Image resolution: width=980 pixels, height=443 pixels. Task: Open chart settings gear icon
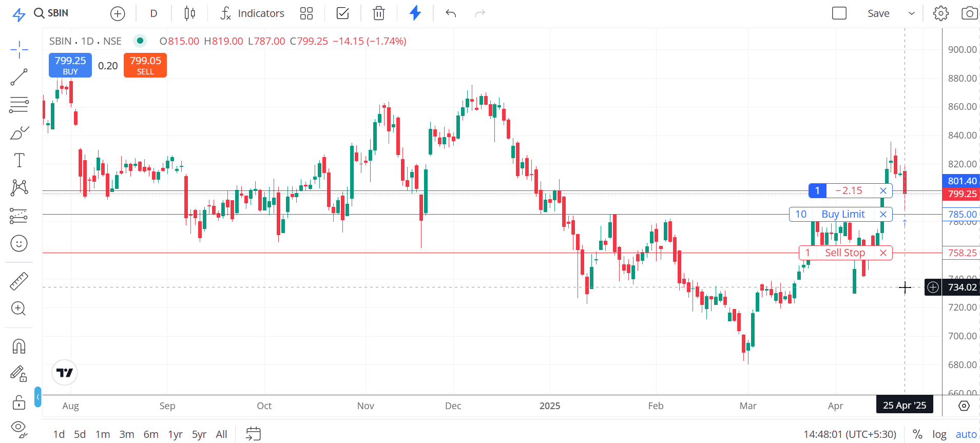tap(941, 13)
